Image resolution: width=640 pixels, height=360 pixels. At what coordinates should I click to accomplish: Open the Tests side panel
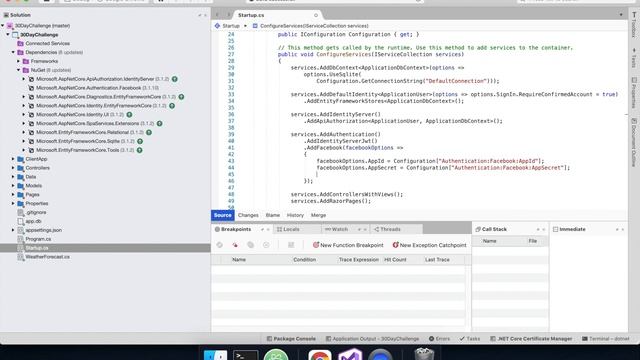[634, 58]
